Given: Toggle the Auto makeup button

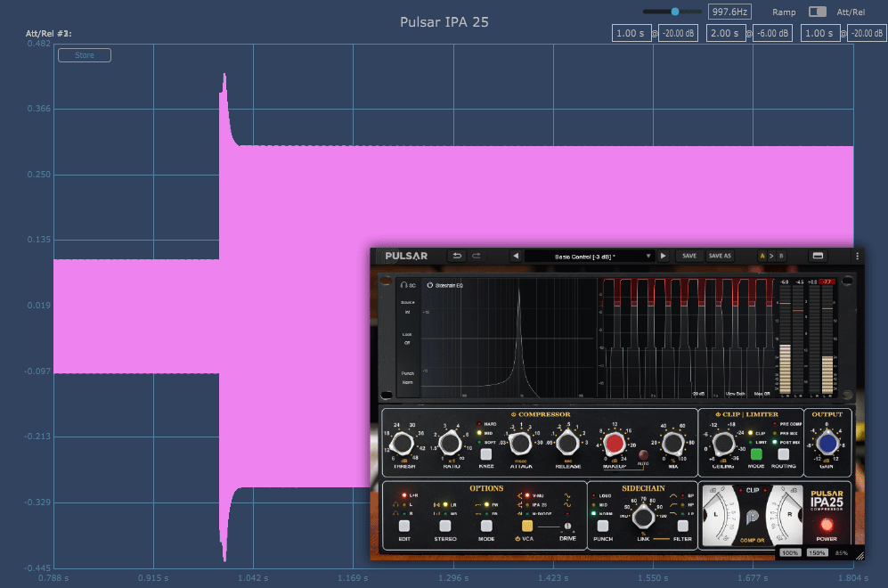Looking at the screenshot, I should coord(642,453).
